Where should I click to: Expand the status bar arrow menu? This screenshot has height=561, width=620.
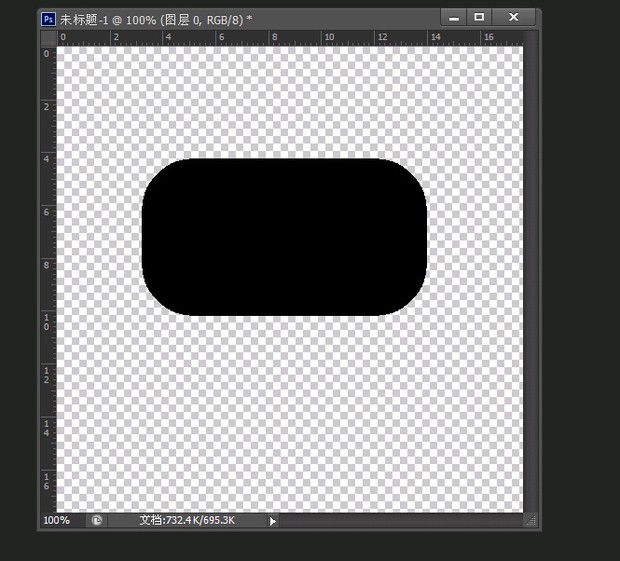tap(273, 520)
